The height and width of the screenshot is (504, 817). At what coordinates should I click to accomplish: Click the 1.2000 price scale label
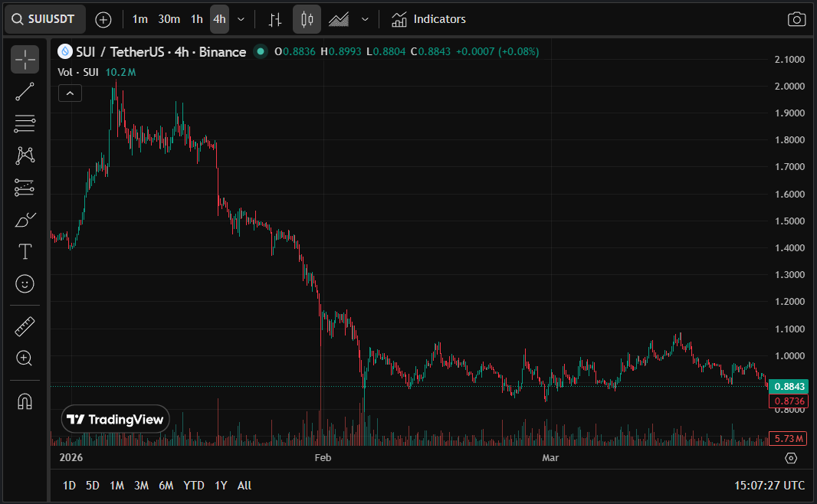[789, 302]
